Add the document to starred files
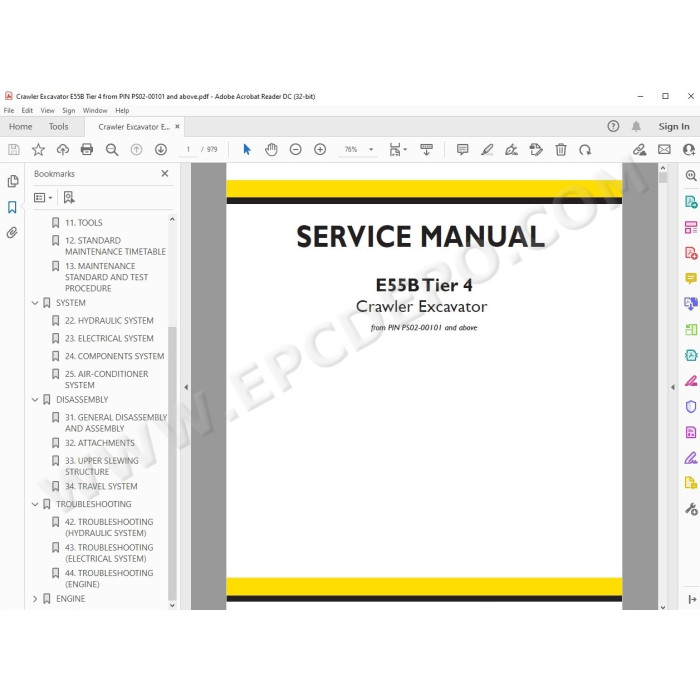 click(x=38, y=150)
